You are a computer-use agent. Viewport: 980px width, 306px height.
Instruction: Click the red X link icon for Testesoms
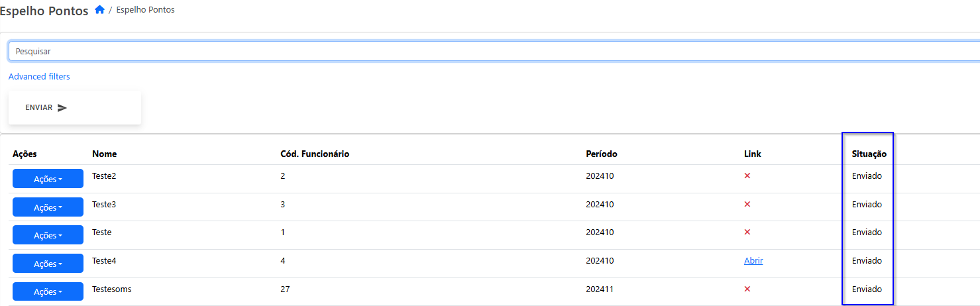(x=747, y=289)
